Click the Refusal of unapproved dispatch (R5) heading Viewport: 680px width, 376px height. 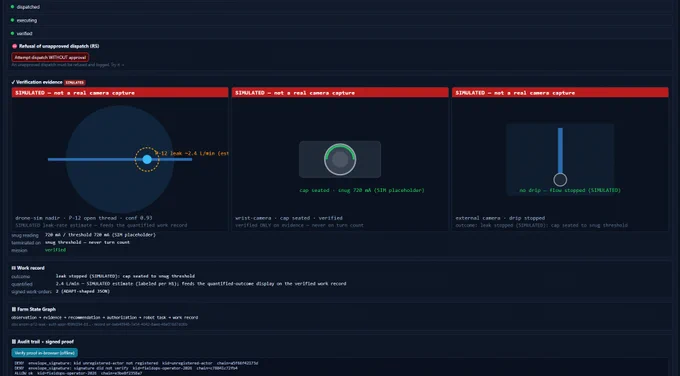click(59, 46)
